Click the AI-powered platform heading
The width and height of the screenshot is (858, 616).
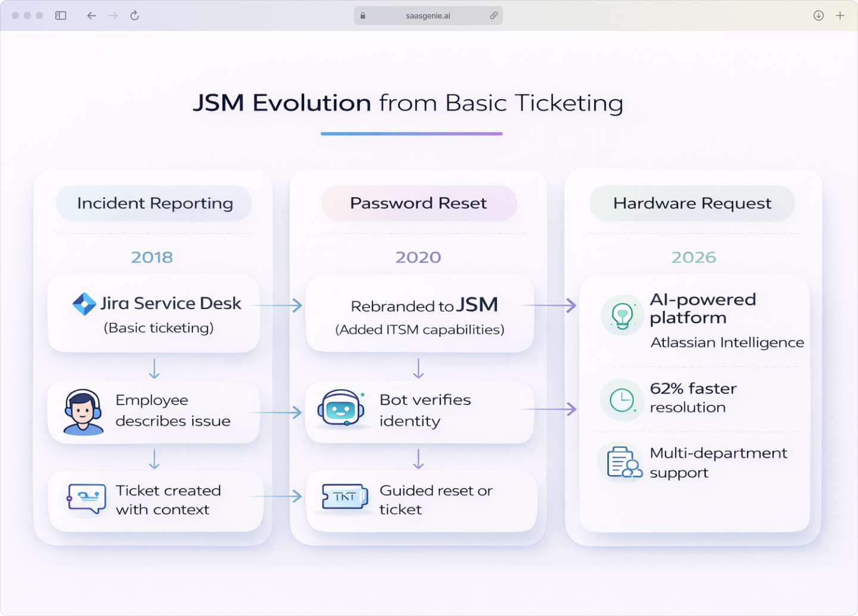(x=703, y=309)
